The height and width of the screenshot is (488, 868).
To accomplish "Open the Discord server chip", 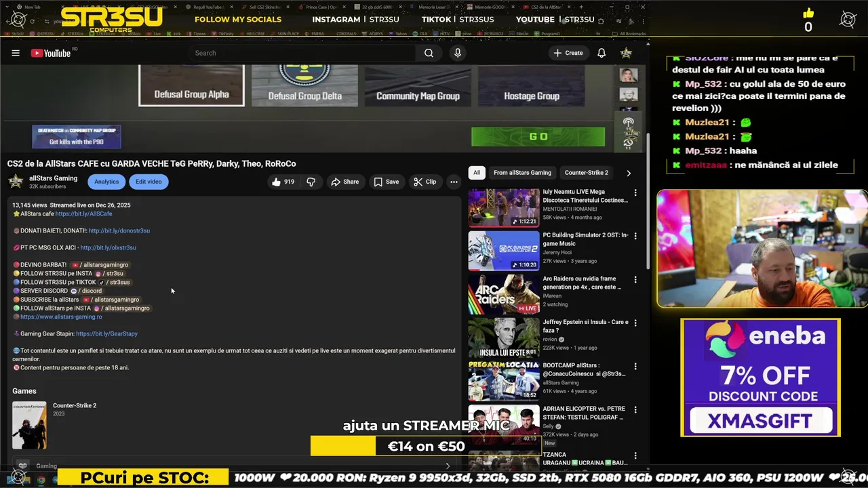I will (x=86, y=291).
